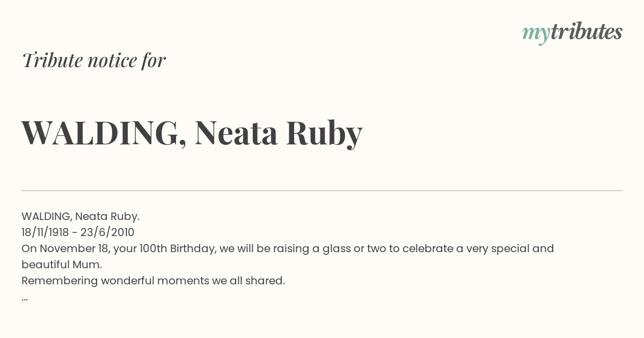The width and height of the screenshot is (644, 338).
Task: Expand the truncated text via ellipsis
Action: coord(25,298)
